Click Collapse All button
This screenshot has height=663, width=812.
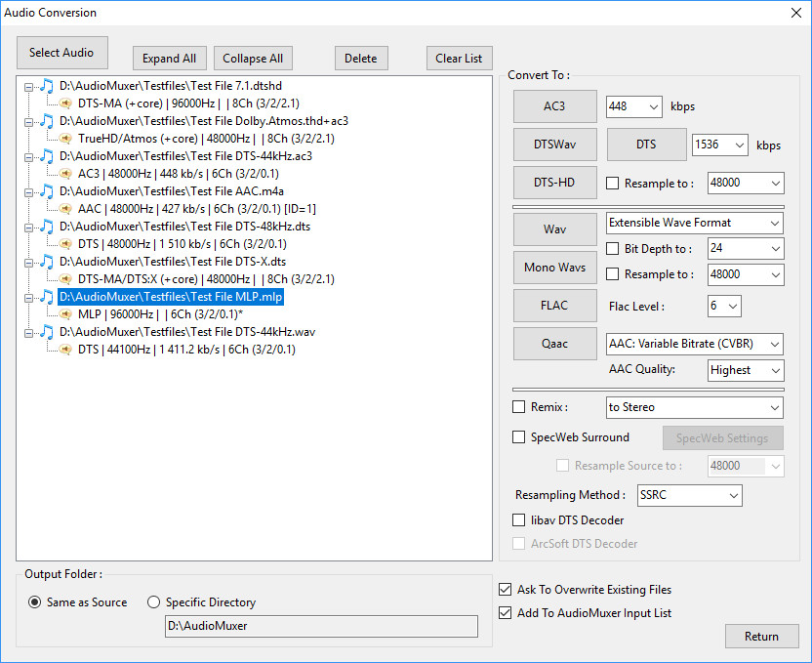click(253, 58)
